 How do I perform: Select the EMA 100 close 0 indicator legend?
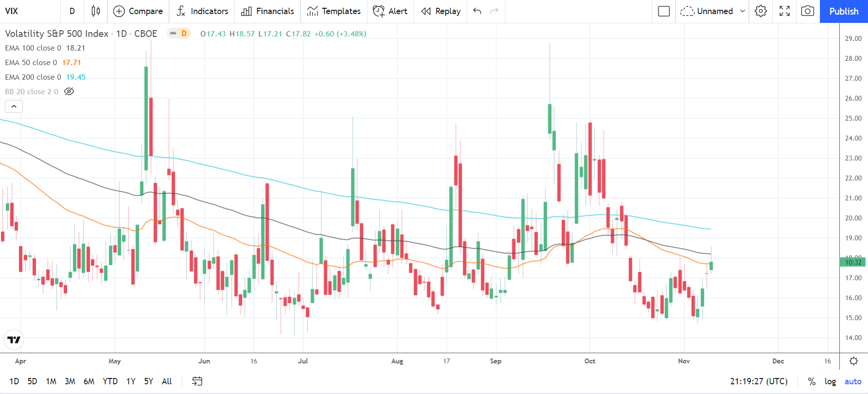(33, 48)
